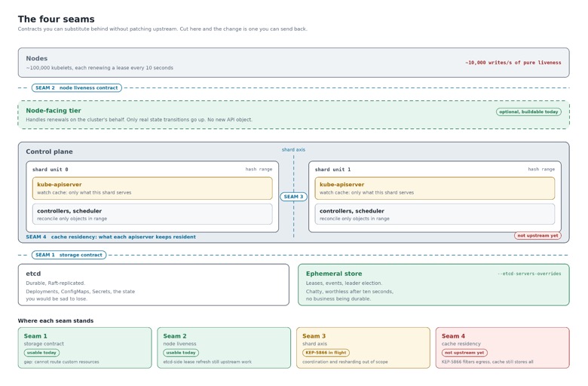This screenshot has width=588, height=386.
Task: Open the Seam 2 node liveness card
Action: pos(224,348)
